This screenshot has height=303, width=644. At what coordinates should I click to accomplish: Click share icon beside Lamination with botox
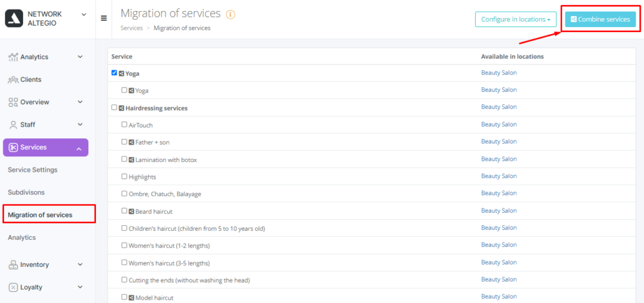(x=131, y=160)
